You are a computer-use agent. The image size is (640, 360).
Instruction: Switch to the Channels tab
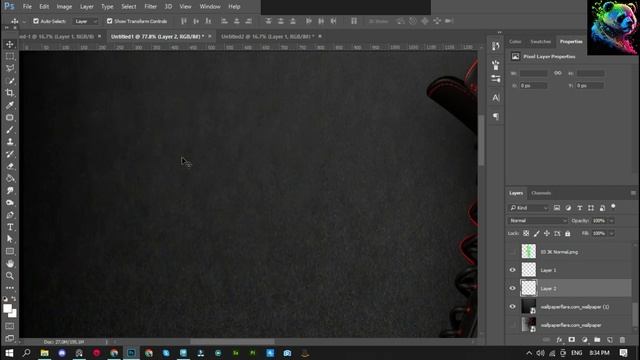tap(541, 193)
